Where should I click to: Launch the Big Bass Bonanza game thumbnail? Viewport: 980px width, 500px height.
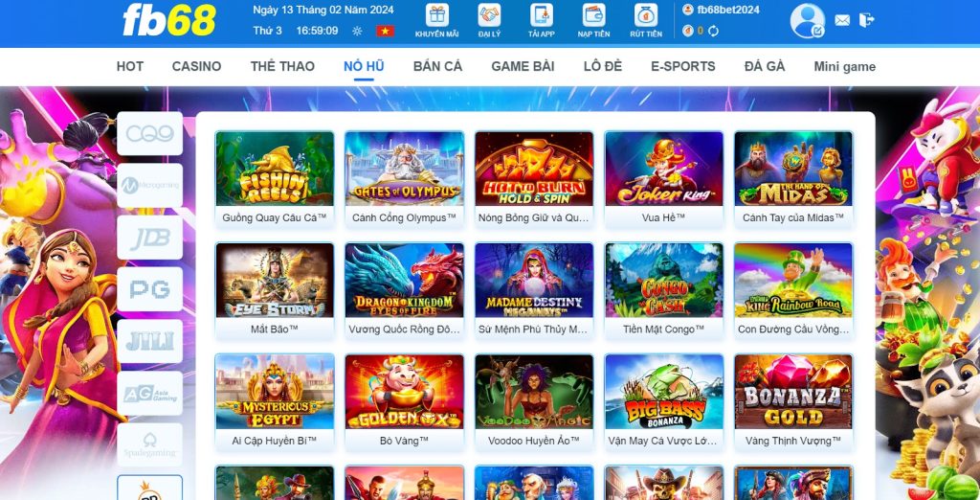pyautogui.click(x=664, y=392)
